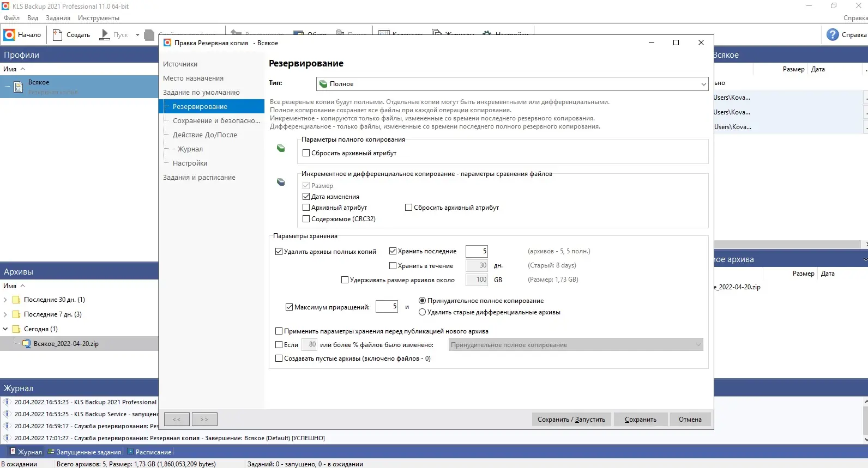Select the Всякое profile icon in Профили

(18, 87)
